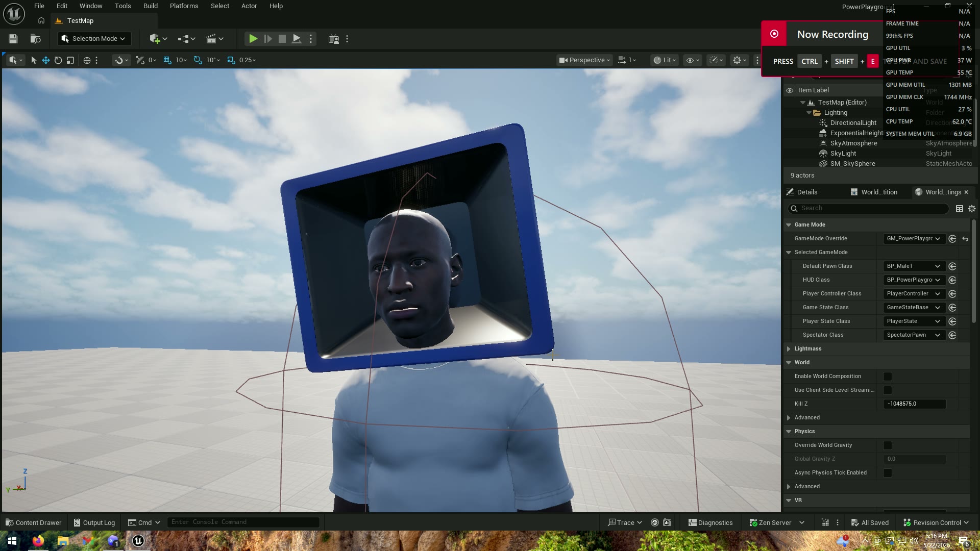Select DirectionalLight in the Outliner

coord(853,123)
